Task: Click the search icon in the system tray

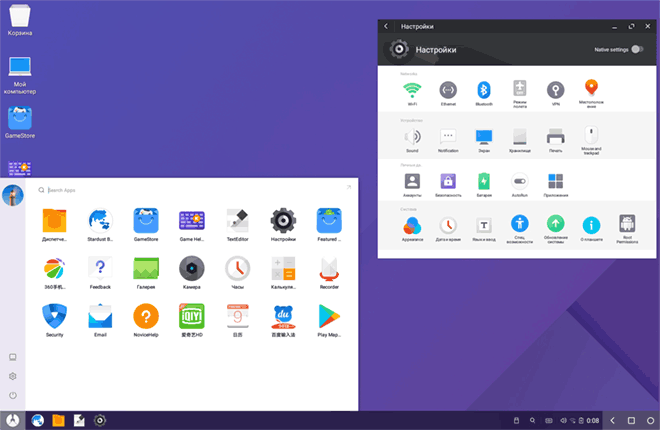Action: click(x=532, y=420)
